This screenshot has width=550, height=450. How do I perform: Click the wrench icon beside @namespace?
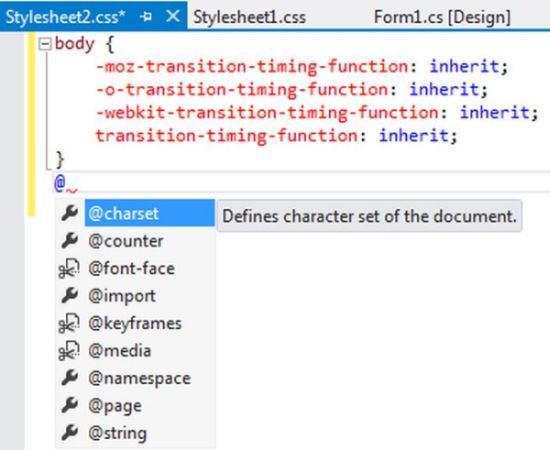click(x=69, y=378)
